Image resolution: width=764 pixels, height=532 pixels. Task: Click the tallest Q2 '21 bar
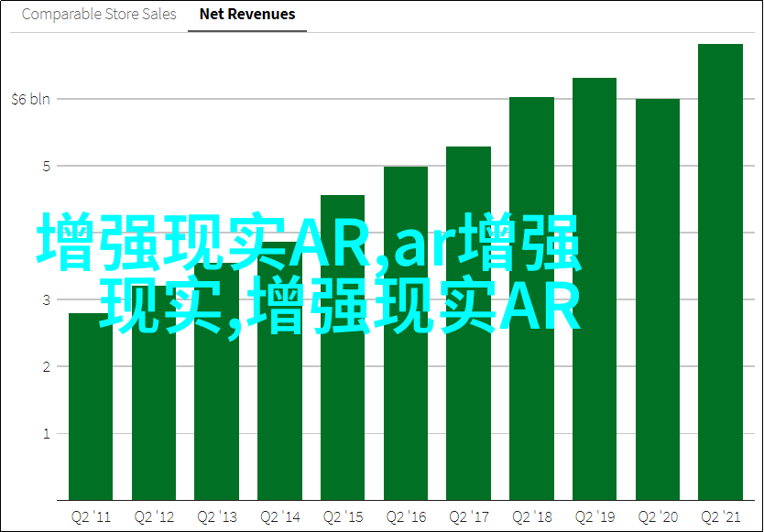point(720,272)
